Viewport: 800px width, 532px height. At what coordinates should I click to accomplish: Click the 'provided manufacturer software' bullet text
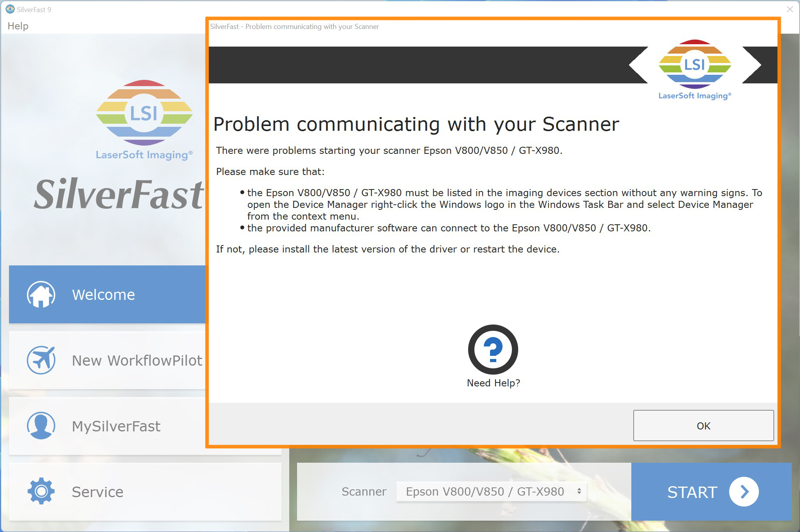[449, 228]
